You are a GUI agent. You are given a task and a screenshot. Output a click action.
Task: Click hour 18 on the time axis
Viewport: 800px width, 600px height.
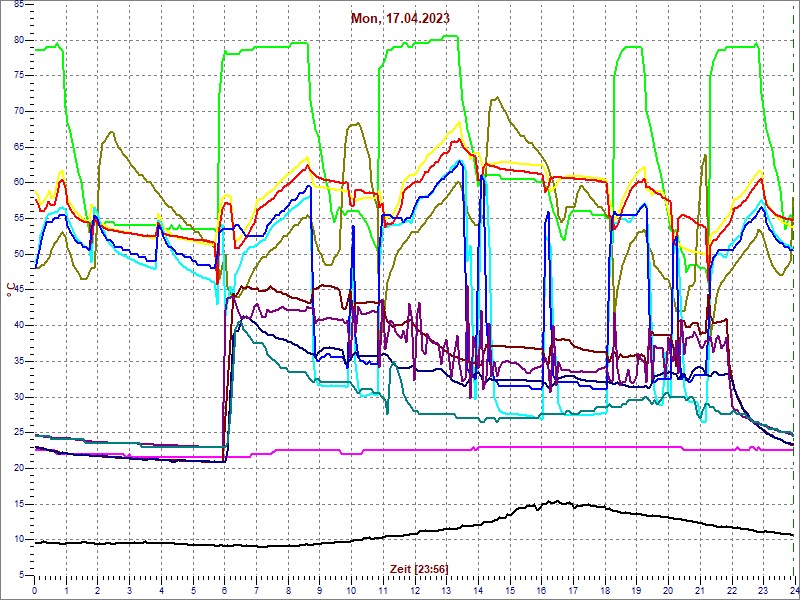point(604,591)
